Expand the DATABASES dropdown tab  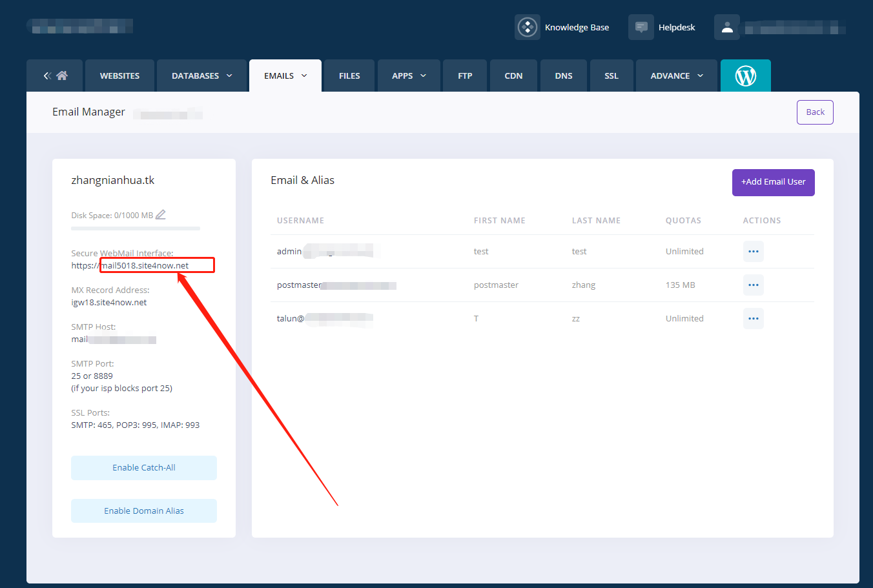click(201, 76)
